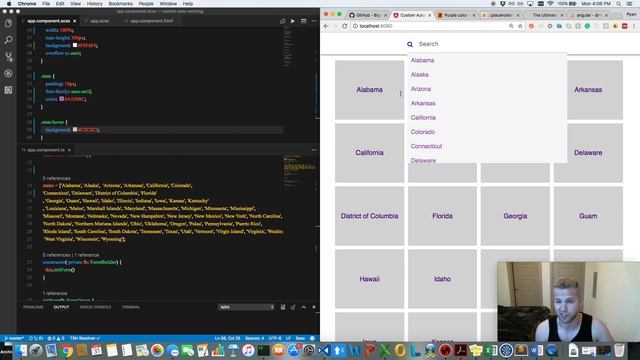Click errors and warnings count in status bar

tap(56, 338)
